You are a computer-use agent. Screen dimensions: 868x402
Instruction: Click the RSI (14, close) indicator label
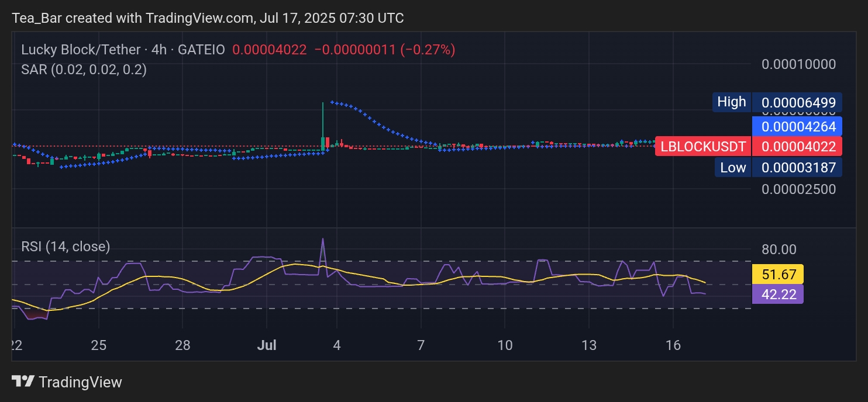(66, 247)
